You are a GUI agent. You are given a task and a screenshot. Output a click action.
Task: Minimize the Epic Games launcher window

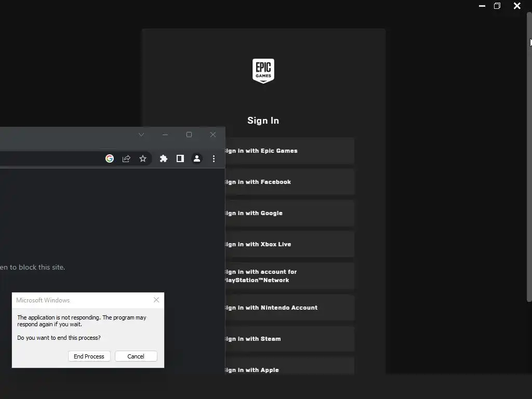482,6
